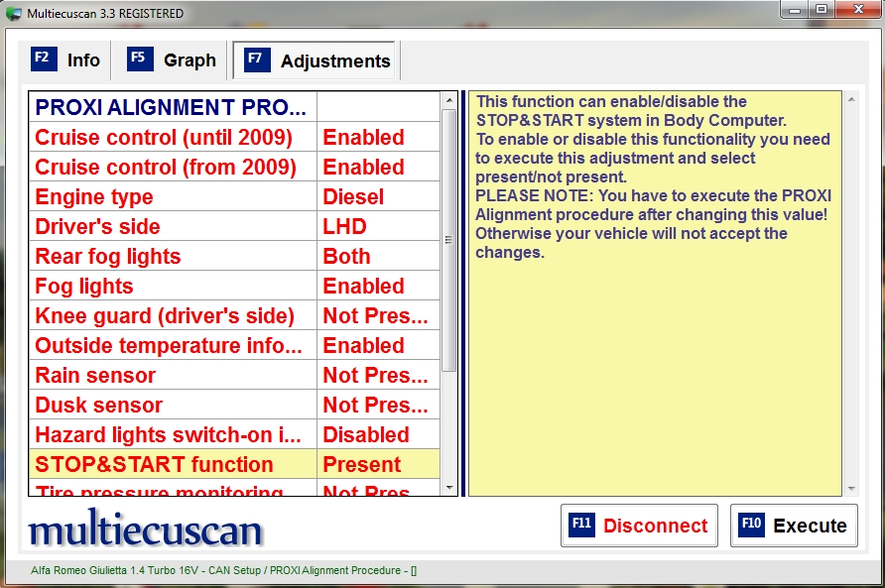The height and width of the screenshot is (588, 885).
Task: Select PROXI ALIGNMENT PRO... header row
Action: [x=234, y=107]
